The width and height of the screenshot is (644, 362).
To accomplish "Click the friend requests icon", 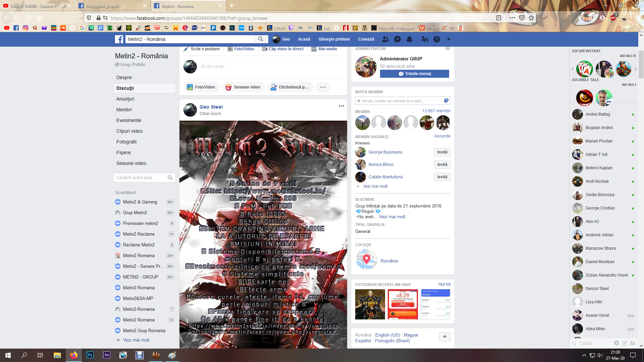I will (385, 39).
